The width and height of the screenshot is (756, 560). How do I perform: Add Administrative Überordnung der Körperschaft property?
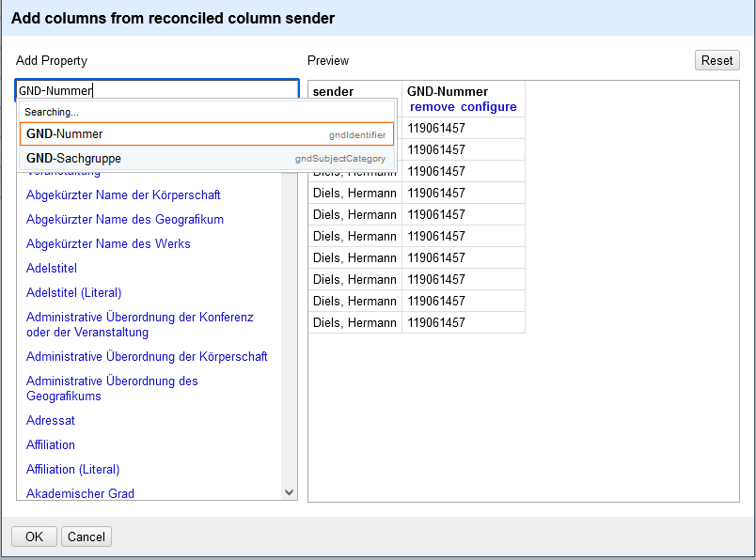coord(147,357)
